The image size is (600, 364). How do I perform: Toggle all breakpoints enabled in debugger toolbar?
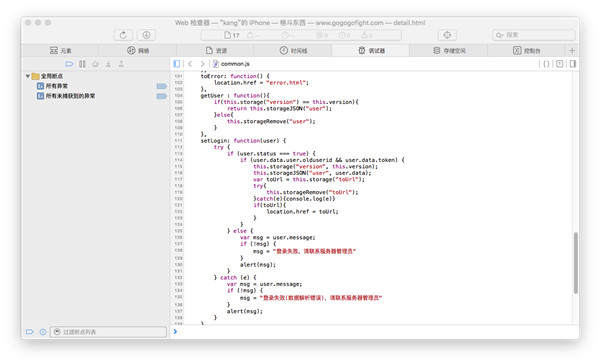pos(69,64)
